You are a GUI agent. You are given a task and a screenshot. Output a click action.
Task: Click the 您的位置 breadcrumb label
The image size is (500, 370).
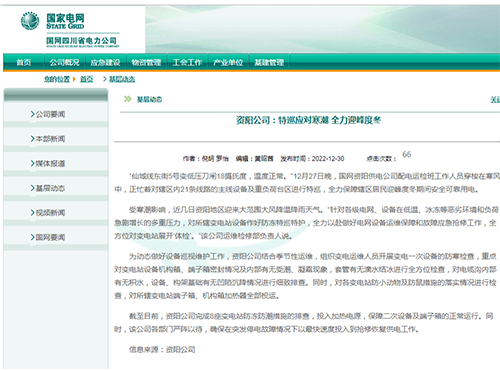(x=57, y=79)
